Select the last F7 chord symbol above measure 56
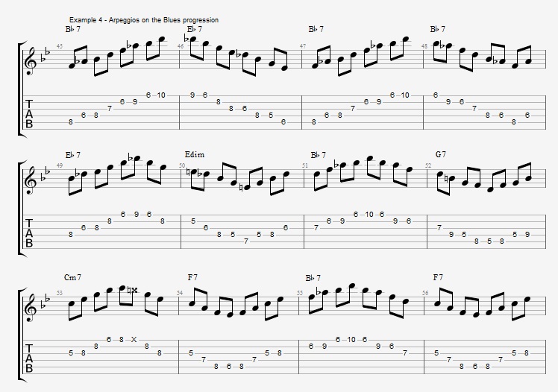This screenshot has height=392, width=558. (x=438, y=277)
